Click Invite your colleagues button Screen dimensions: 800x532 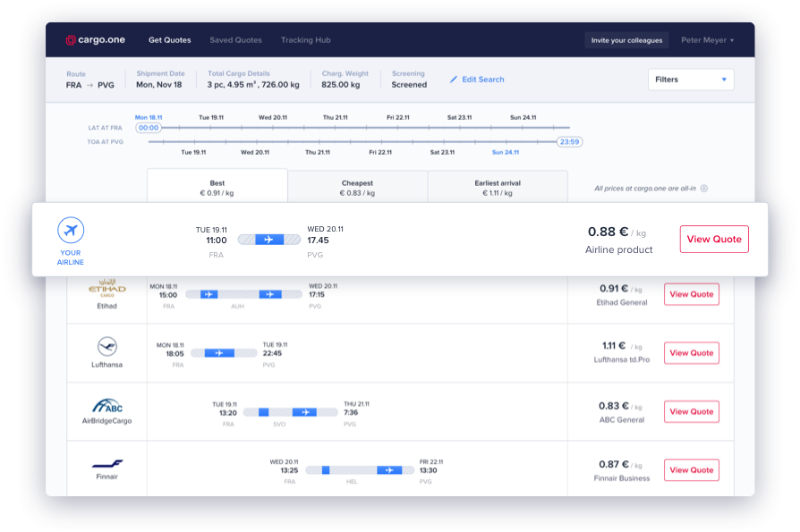626,40
